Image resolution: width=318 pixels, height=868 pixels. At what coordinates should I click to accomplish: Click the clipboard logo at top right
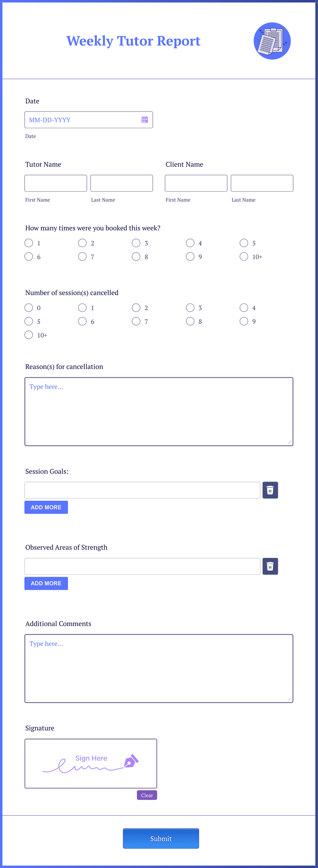(x=272, y=41)
